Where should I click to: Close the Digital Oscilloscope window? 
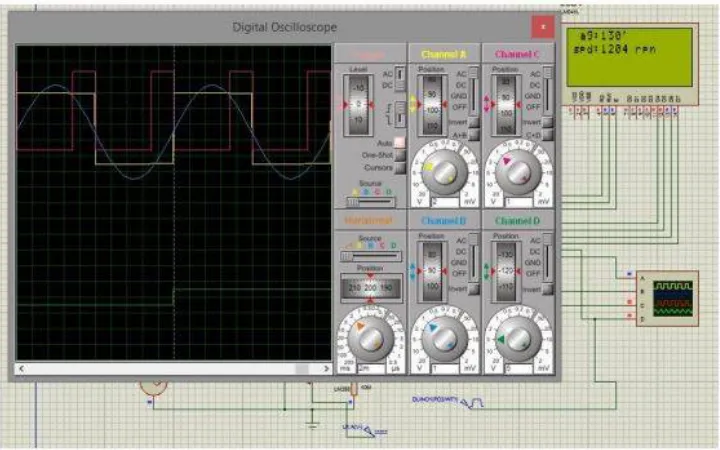[x=542, y=27]
